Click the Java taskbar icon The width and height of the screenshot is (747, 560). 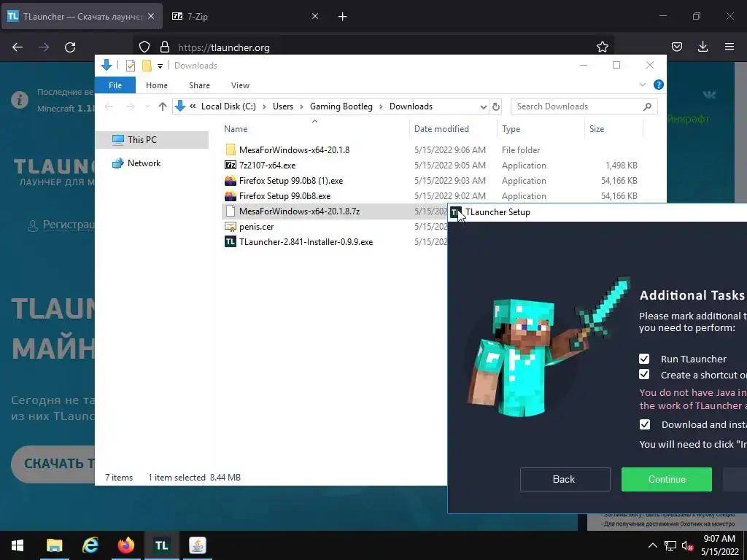(197, 545)
